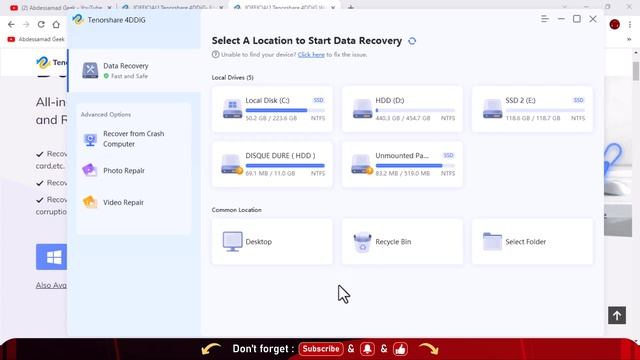Click the 'Fast and Safe' status text
Viewport: 640px width, 360px height.
pos(129,76)
